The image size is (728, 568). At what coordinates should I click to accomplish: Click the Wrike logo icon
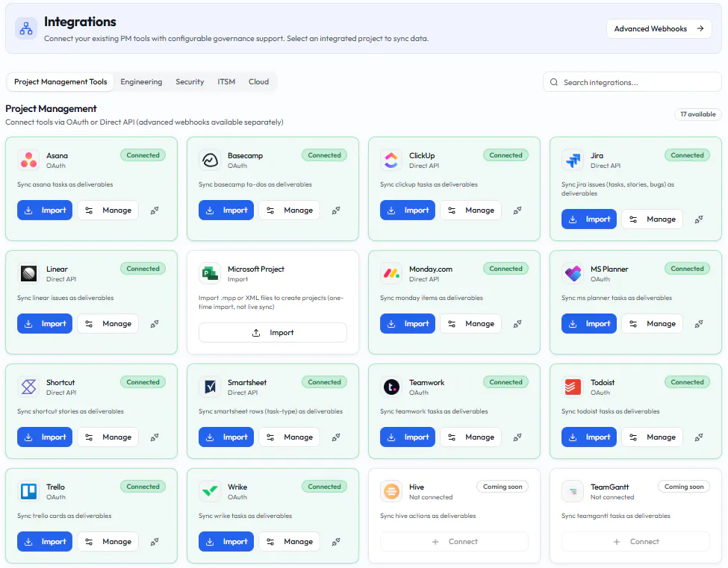(210, 491)
